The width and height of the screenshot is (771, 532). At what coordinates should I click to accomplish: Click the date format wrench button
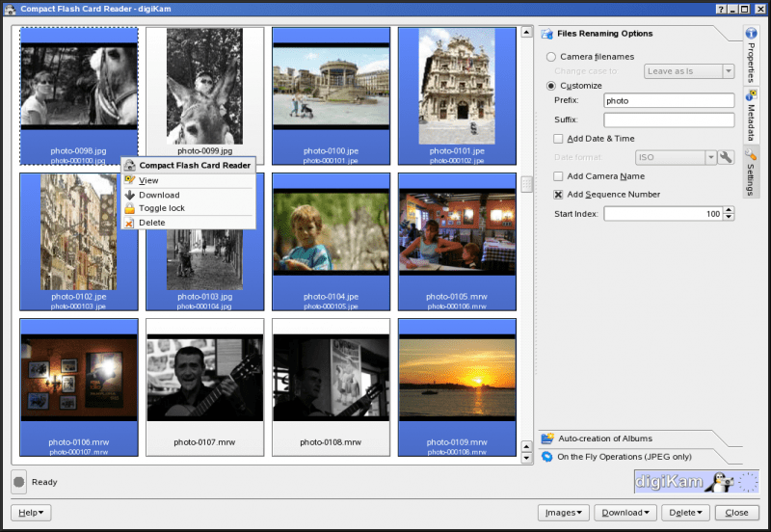click(726, 157)
